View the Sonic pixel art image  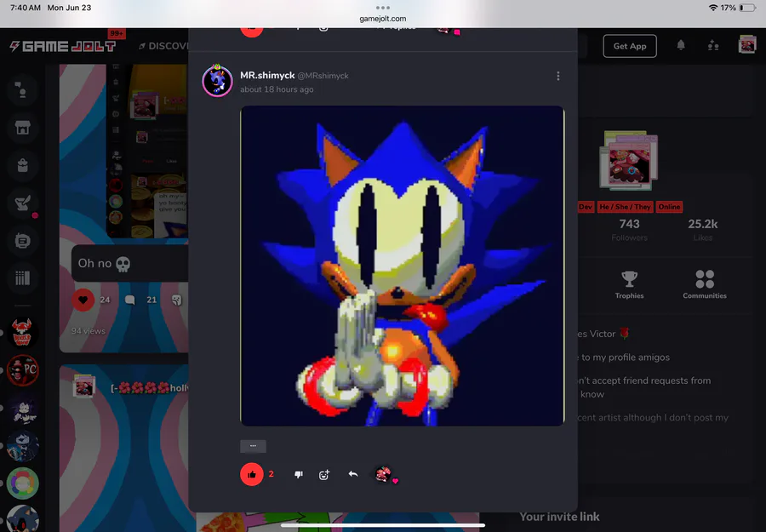tap(403, 266)
